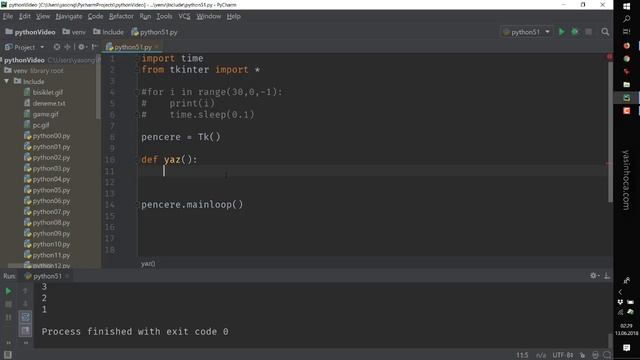Click the venv breadcrumb in navigation bar

pos(74,32)
